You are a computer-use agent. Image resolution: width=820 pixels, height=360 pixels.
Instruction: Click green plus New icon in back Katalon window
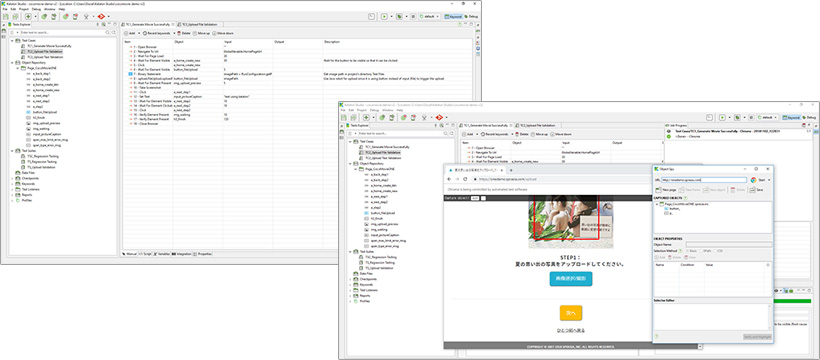click(x=28, y=16)
